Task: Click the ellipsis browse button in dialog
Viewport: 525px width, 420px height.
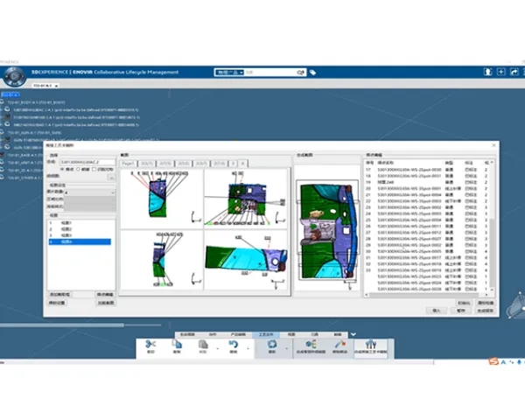Action: [111, 178]
